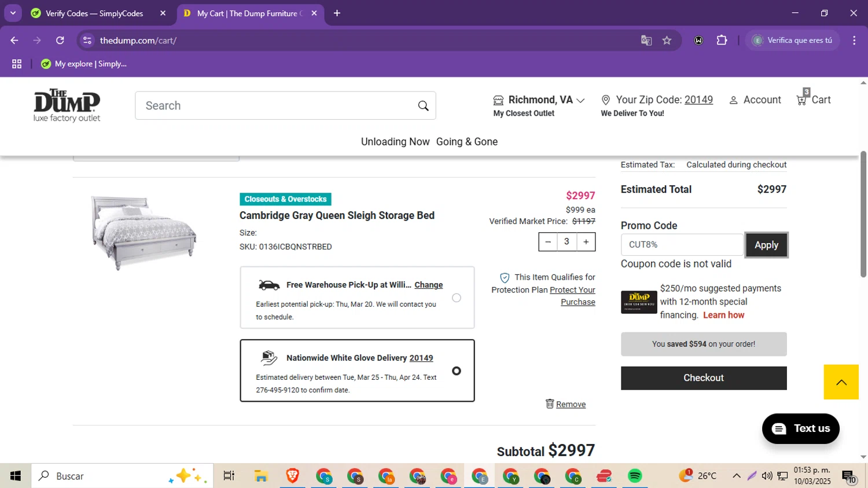Screen dimensions: 868x488
Task: Click the profile Verifica que eres tú button
Action: (792, 40)
